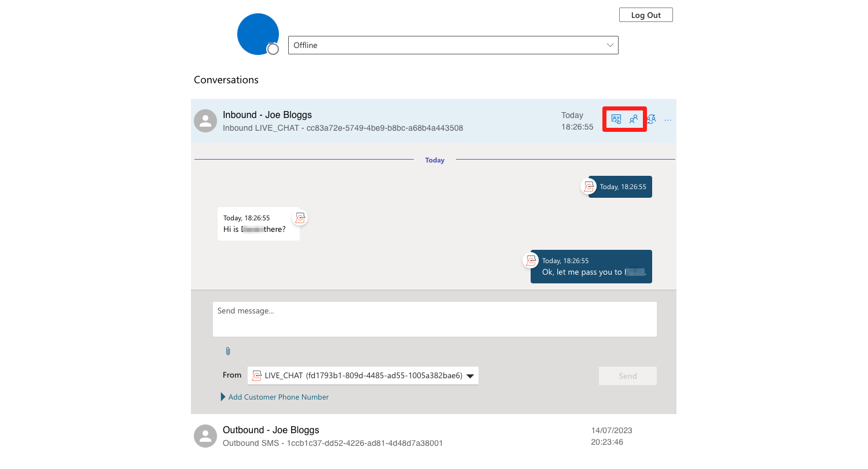Click Inbound Joe Bloggs contact avatar
868x469 pixels.
tap(205, 120)
